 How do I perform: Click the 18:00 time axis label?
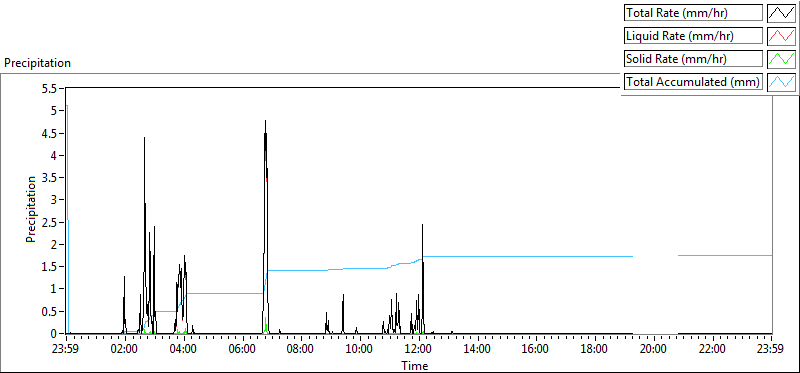click(x=595, y=349)
